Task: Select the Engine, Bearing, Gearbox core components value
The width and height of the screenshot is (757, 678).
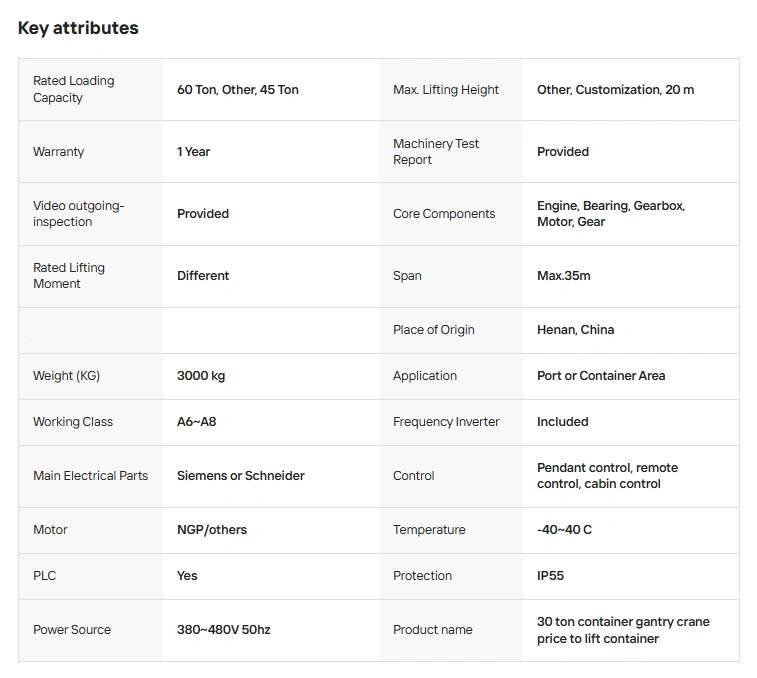Action: pos(610,214)
